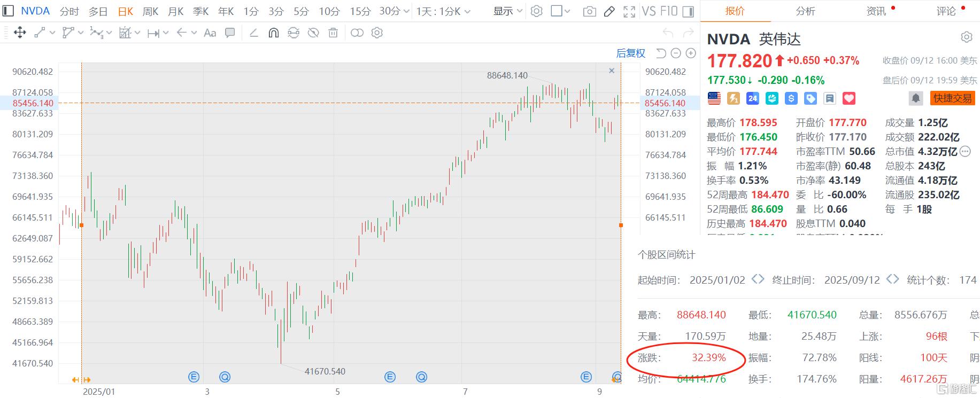This screenshot has height=398, width=980.
Task: Click the sync drawings icon
Action: pyautogui.click(x=294, y=33)
